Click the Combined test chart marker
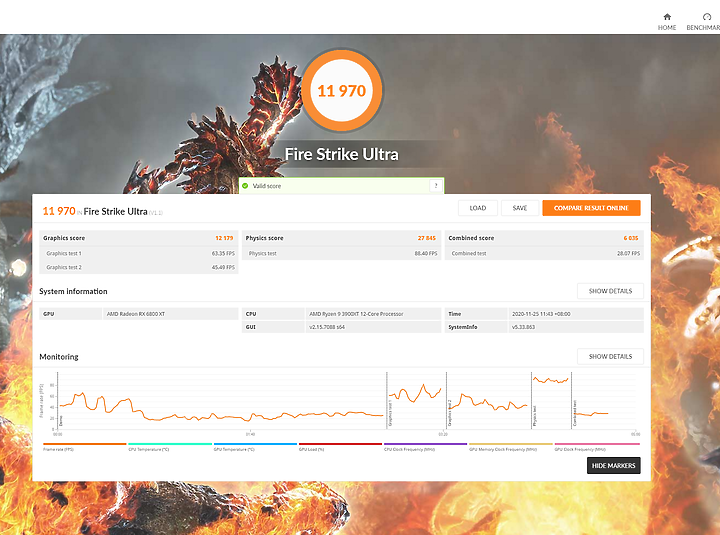720x535 pixels. (574, 413)
